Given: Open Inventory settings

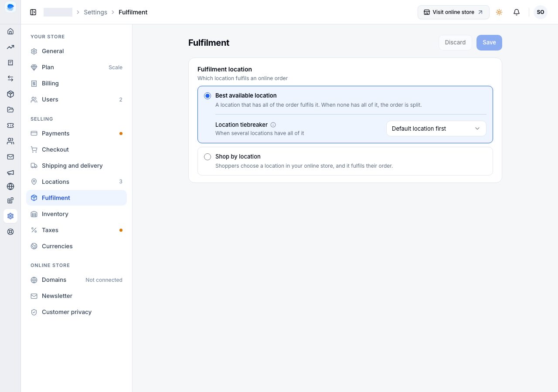Looking at the screenshot, I should (x=76, y=214).
